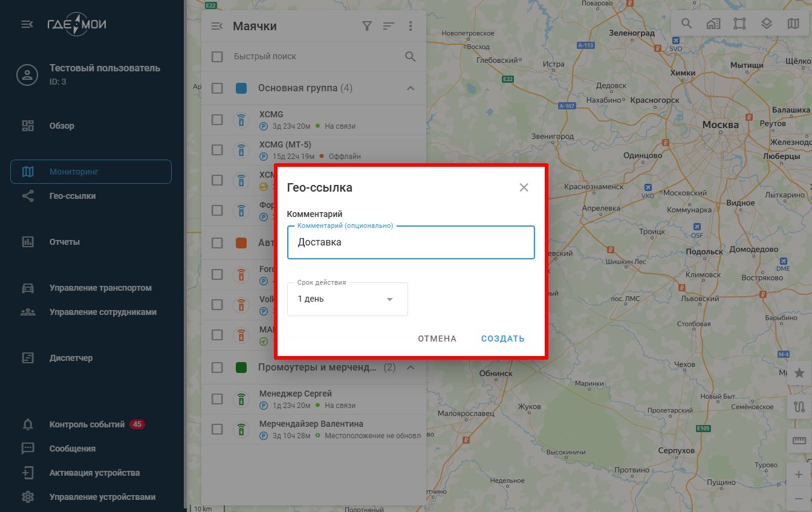Collapse the Промоутеры и мерченд… group
Image resolution: width=812 pixels, height=512 pixels.
411,368
